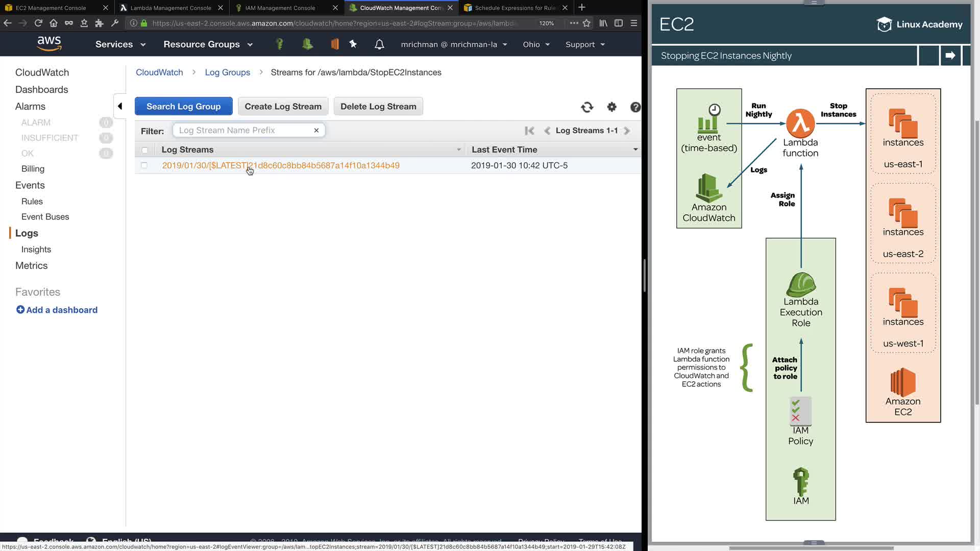Select all log streams checkbox
The image size is (980, 551).
[x=144, y=150]
